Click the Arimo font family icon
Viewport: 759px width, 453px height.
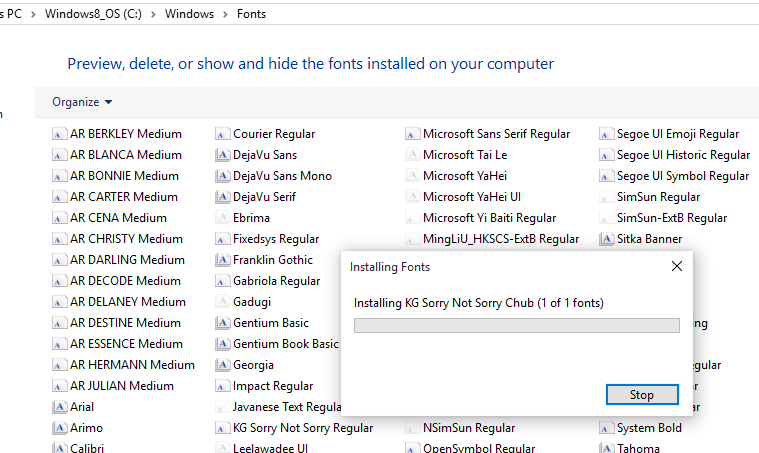59,428
